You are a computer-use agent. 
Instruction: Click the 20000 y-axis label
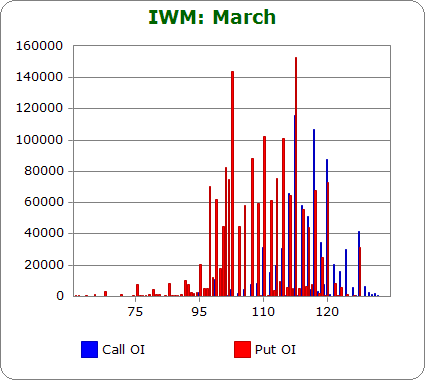pos(44,265)
